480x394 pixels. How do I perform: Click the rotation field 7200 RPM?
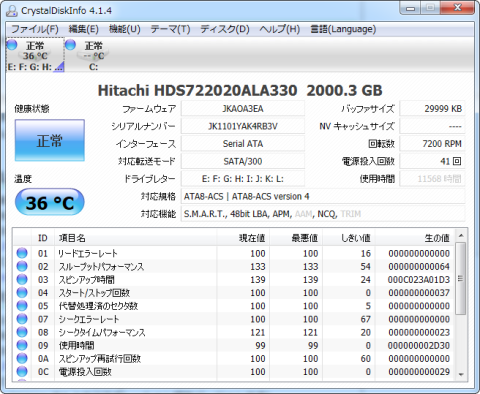tap(432, 144)
